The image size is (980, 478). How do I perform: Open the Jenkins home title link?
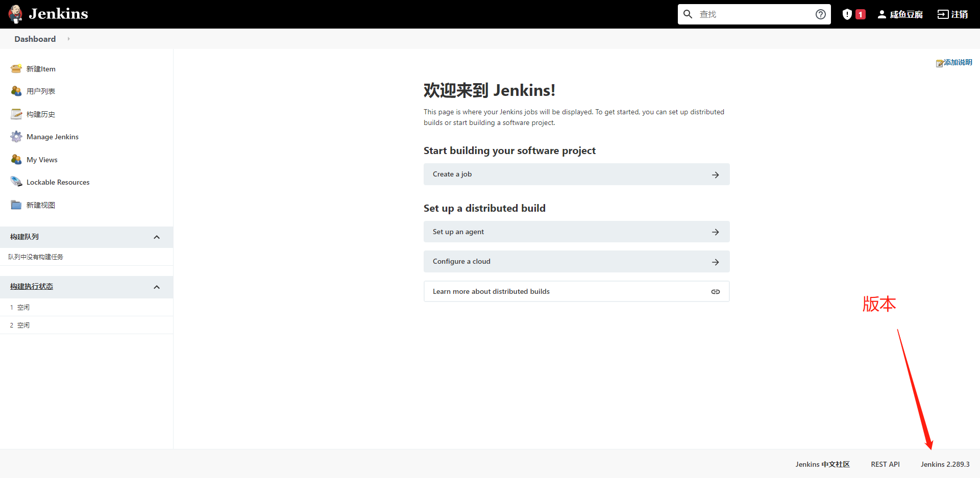tap(58, 14)
